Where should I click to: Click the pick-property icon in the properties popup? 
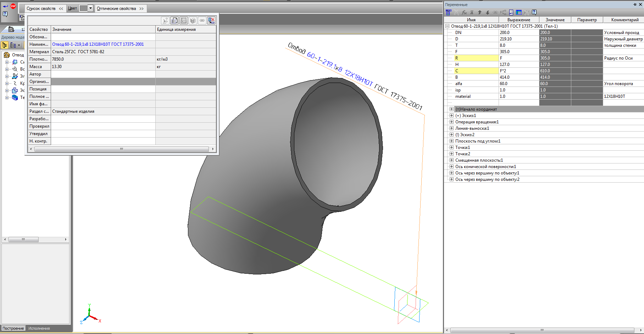tap(165, 21)
